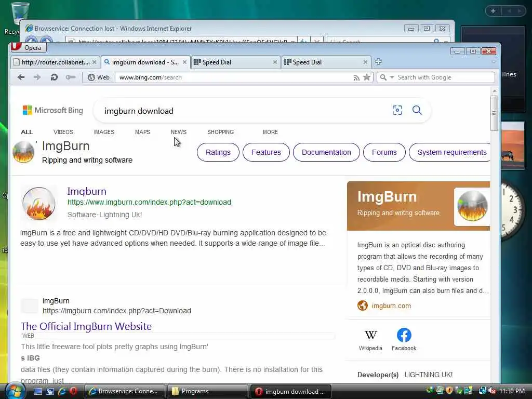Viewport: 532px width, 399px height.
Task: Click the ImgBurn logo in knowledge panel
Action: tap(472, 206)
